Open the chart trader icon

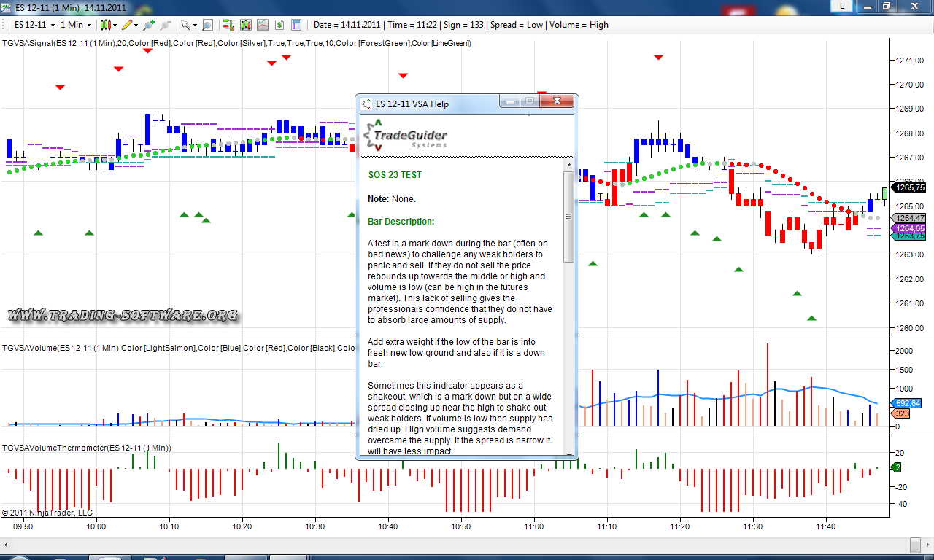click(x=228, y=25)
